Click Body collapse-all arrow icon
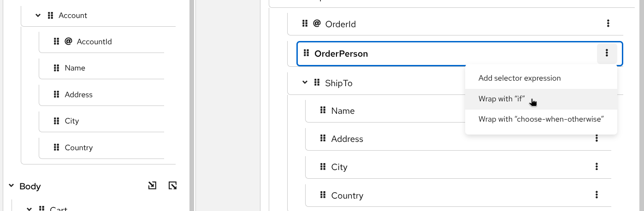Viewport: 644px width, 211px height. pyautogui.click(x=172, y=186)
